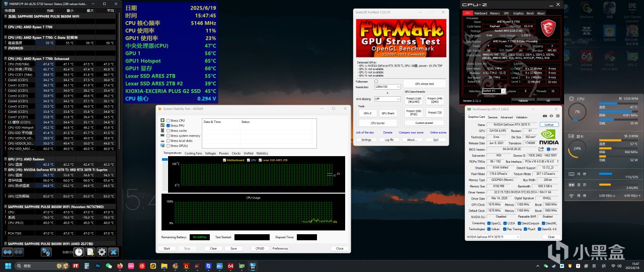The height and width of the screenshot is (272, 644).
Task: Check FurMark Fullscreen checkbox
Action: coord(376,82)
